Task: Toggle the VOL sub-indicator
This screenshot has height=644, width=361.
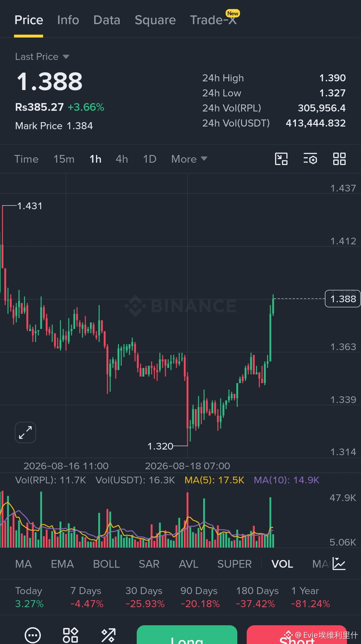Action: coord(282,564)
